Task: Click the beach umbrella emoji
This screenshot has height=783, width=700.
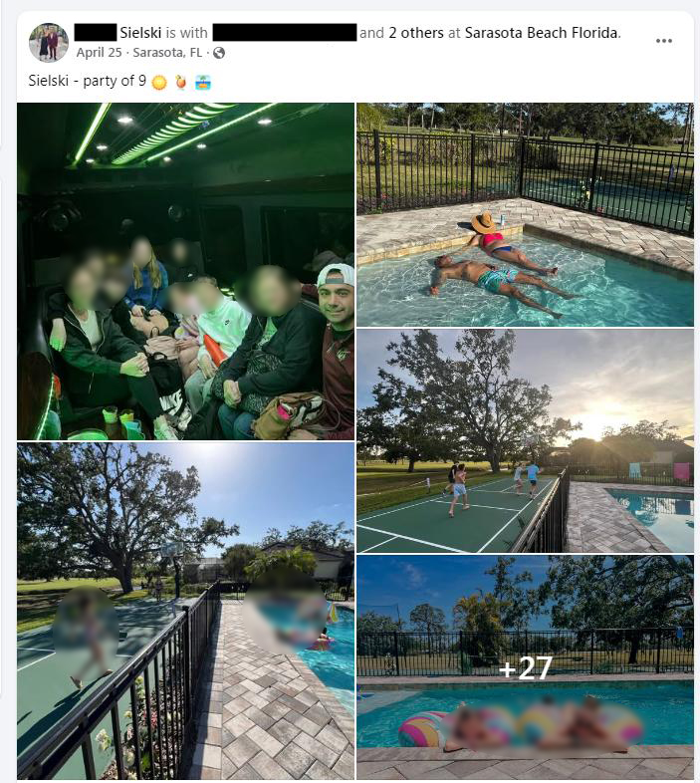Action: coord(203,82)
